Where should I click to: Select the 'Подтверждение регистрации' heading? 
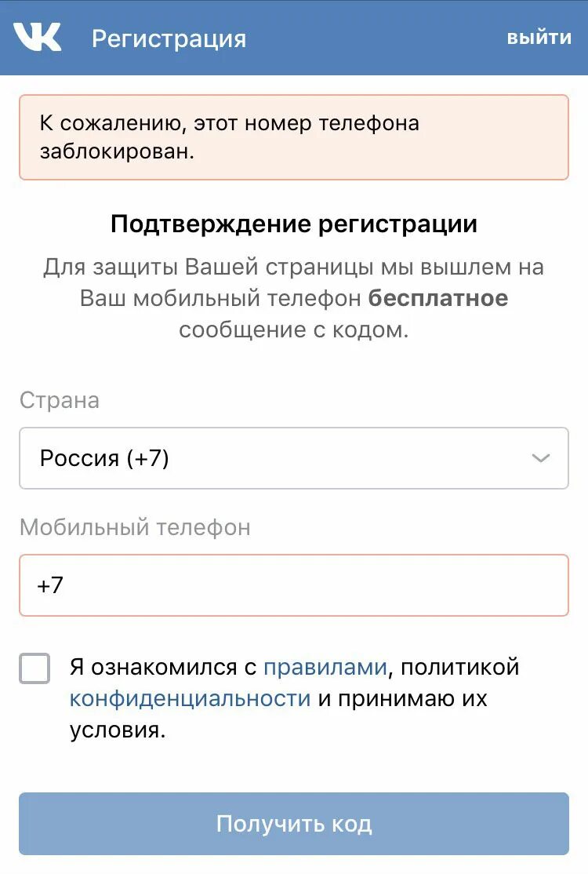pos(293,224)
